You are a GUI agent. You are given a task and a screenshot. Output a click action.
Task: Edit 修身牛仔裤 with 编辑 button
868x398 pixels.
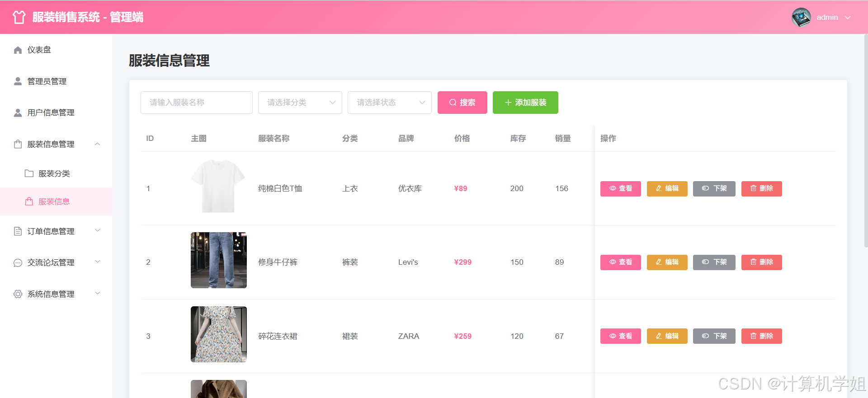[667, 262]
